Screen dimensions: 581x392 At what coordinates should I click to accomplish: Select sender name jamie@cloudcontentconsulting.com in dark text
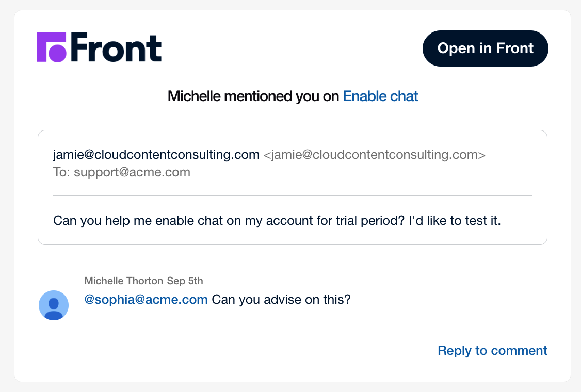(156, 155)
